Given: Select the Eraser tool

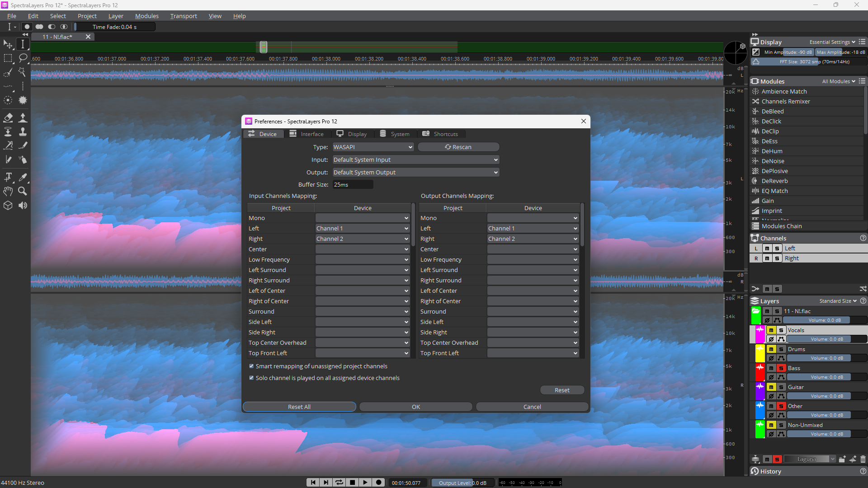Looking at the screenshot, I should pyautogui.click(x=8, y=118).
